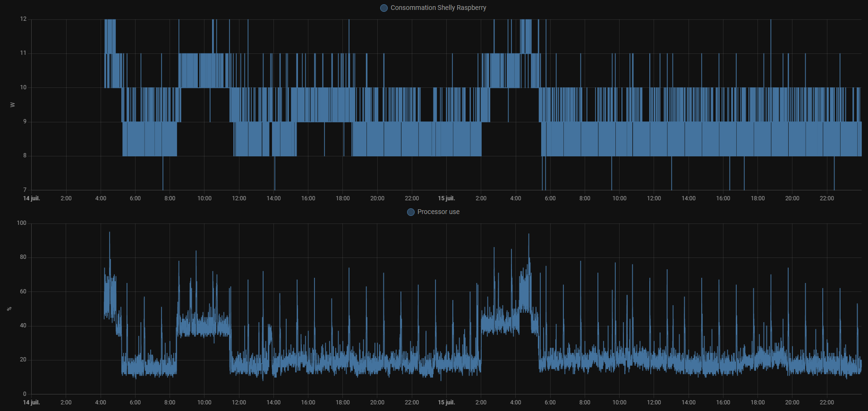Click the 0 tick on processor axis
Viewport: 868px width, 411px height.
[x=25, y=394]
